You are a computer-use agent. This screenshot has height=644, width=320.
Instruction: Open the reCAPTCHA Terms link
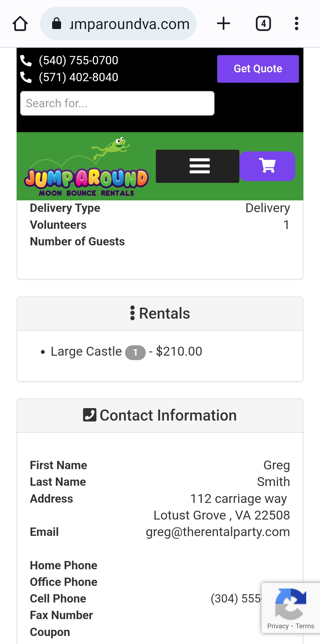[305, 626]
